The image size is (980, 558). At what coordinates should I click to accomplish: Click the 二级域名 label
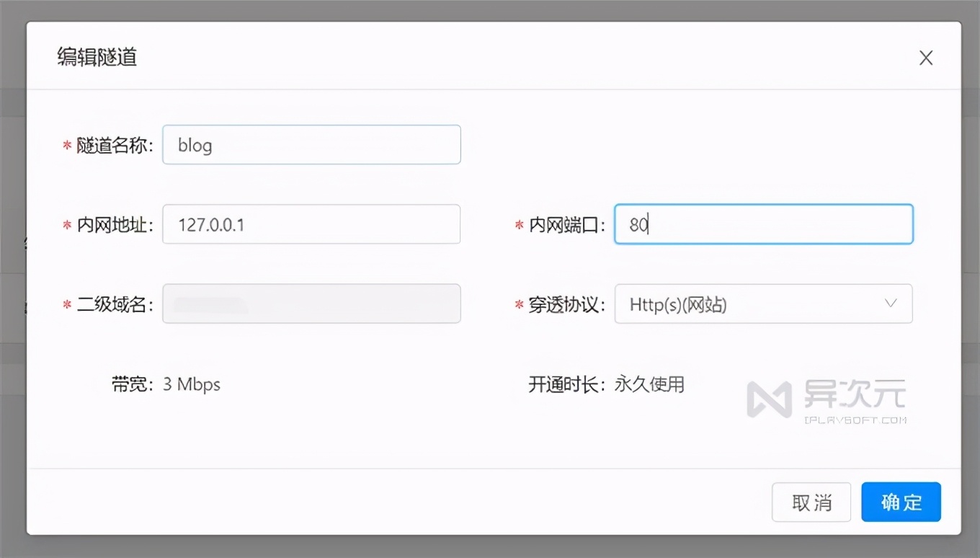click(x=114, y=304)
